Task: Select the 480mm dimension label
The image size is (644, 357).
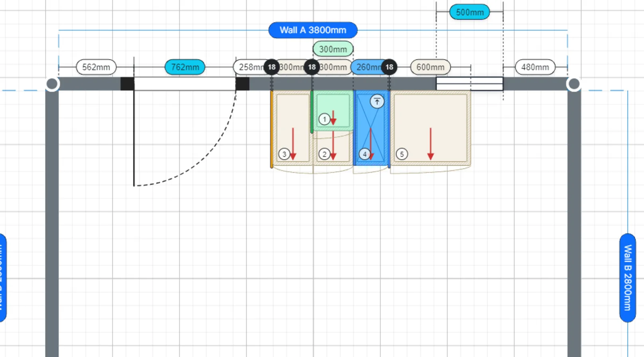Action: (535, 67)
